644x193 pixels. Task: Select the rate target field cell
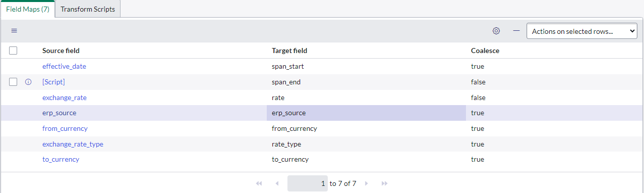click(x=366, y=98)
